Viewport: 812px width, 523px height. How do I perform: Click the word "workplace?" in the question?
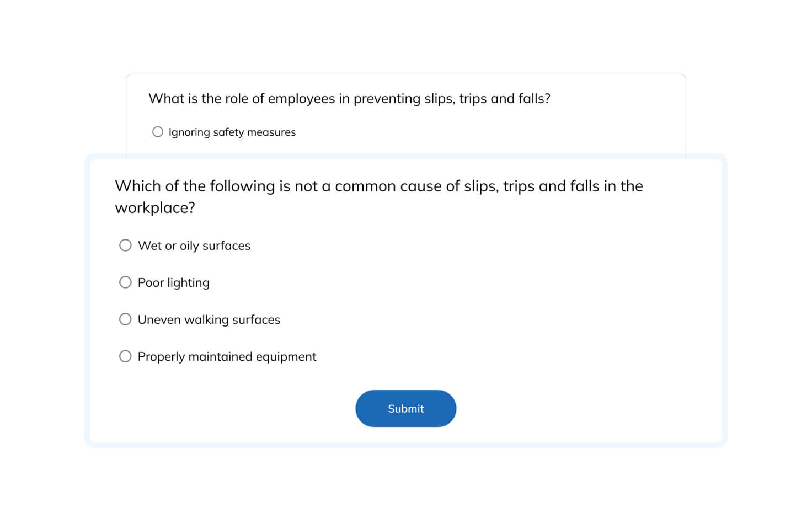(x=155, y=208)
